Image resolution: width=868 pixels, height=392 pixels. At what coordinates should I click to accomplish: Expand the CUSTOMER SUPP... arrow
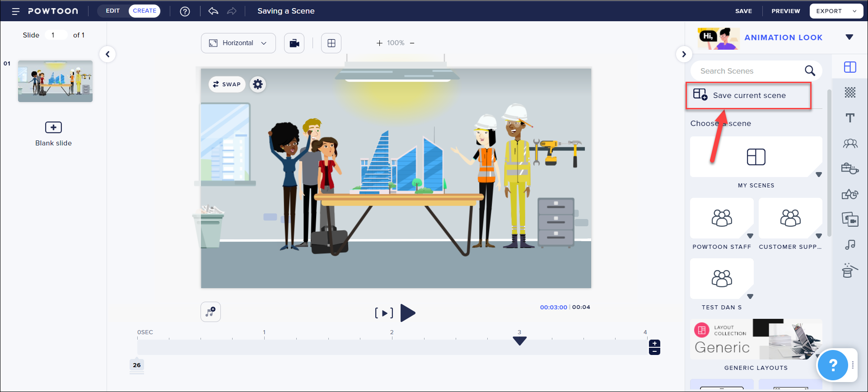tap(819, 236)
